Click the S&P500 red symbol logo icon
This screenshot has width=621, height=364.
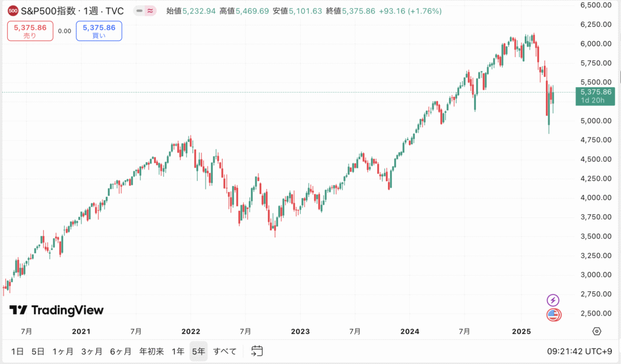13,11
